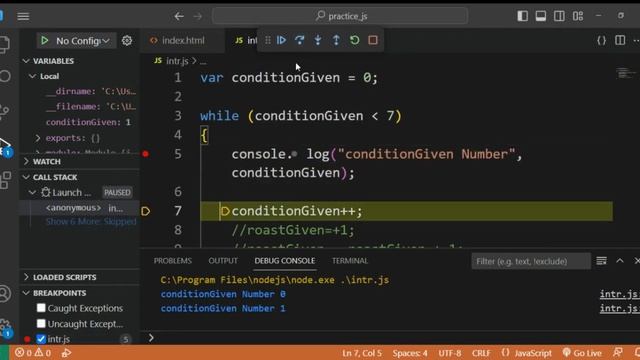Start debugging with green play button
The width and height of the screenshot is (640, 360).
(44, 40)
